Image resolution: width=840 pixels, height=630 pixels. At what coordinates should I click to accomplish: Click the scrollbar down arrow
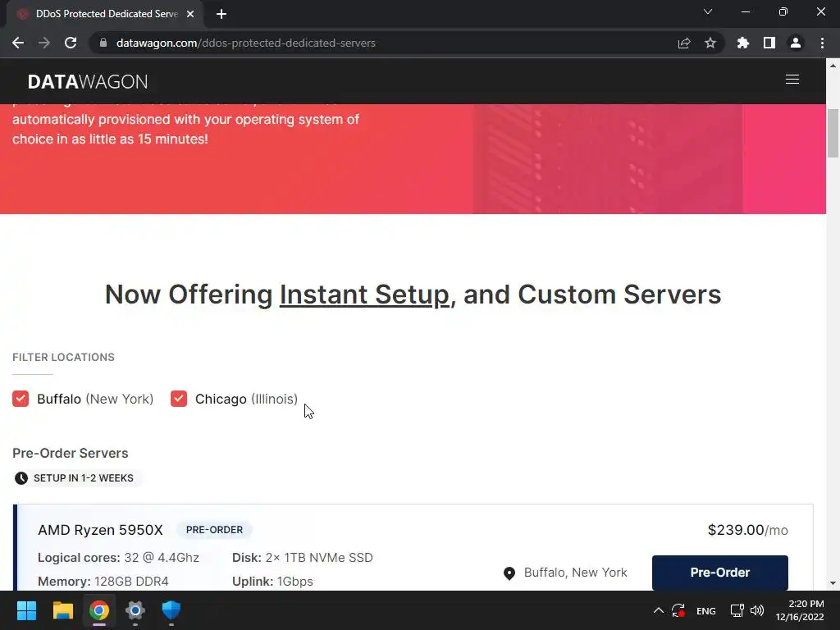coord(833,583)
